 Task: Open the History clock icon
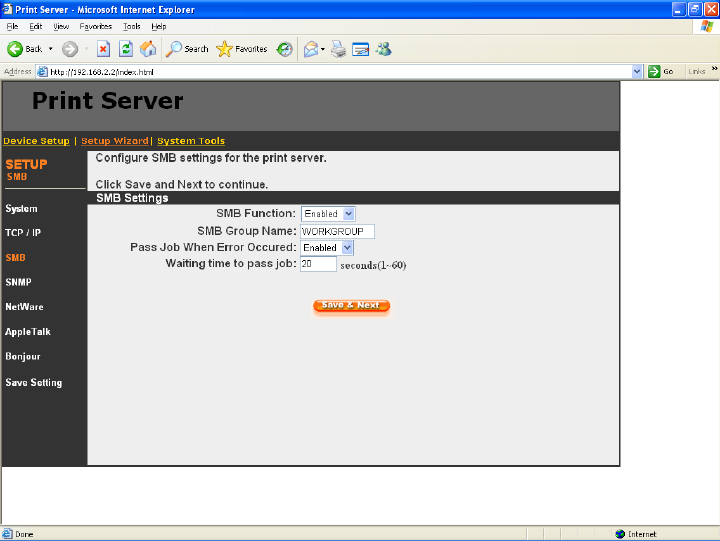284,49
